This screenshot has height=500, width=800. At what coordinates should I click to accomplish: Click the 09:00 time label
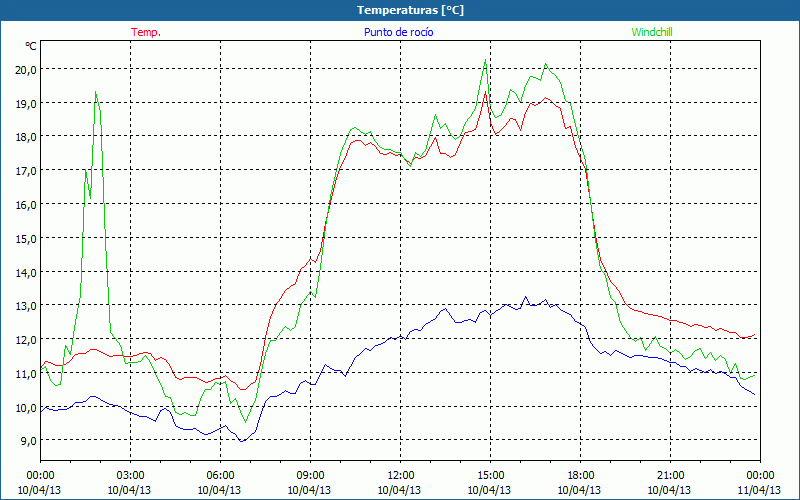(x=310, y=475)
